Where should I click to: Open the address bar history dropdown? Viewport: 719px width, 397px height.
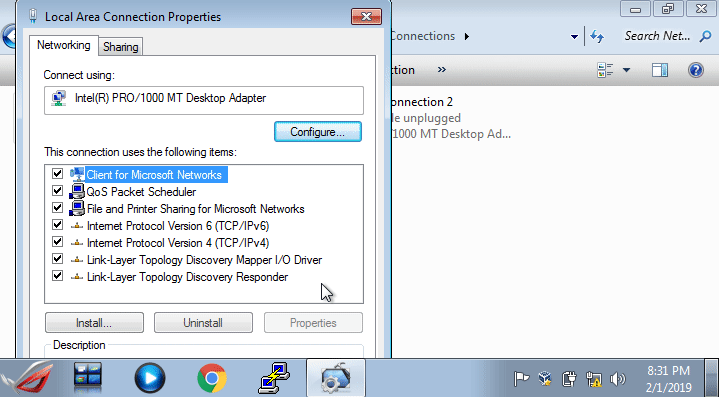574,37
